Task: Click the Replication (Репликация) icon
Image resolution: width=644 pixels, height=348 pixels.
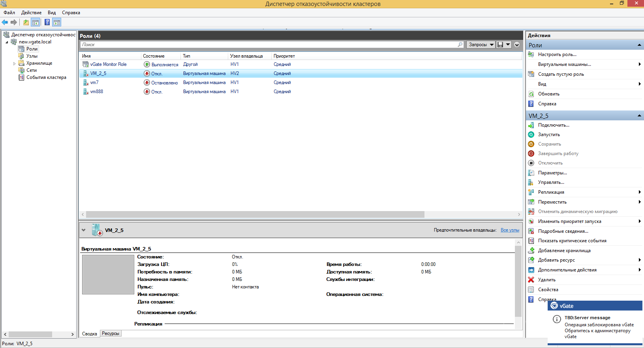Action: (531, 192)
